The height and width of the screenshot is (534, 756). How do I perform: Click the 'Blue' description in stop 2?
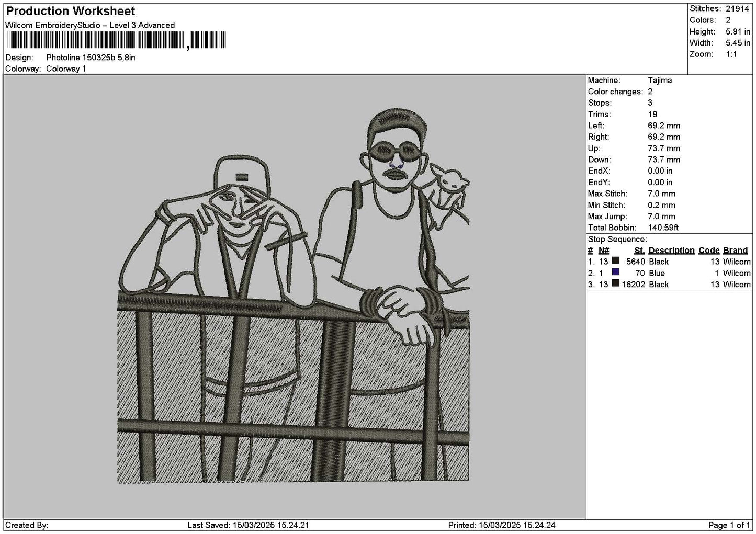click(657, 273)
